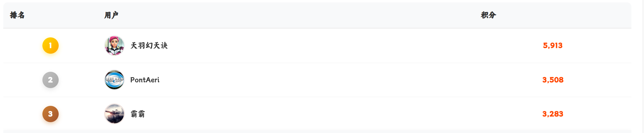Select the username 天羽幻天诀
Image resolution: width=644 pixels, height=133 pixels.
149,46
